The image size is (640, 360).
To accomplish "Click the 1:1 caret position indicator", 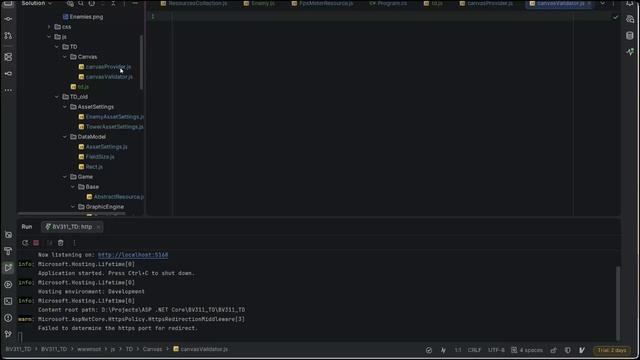I will point(458,350).
